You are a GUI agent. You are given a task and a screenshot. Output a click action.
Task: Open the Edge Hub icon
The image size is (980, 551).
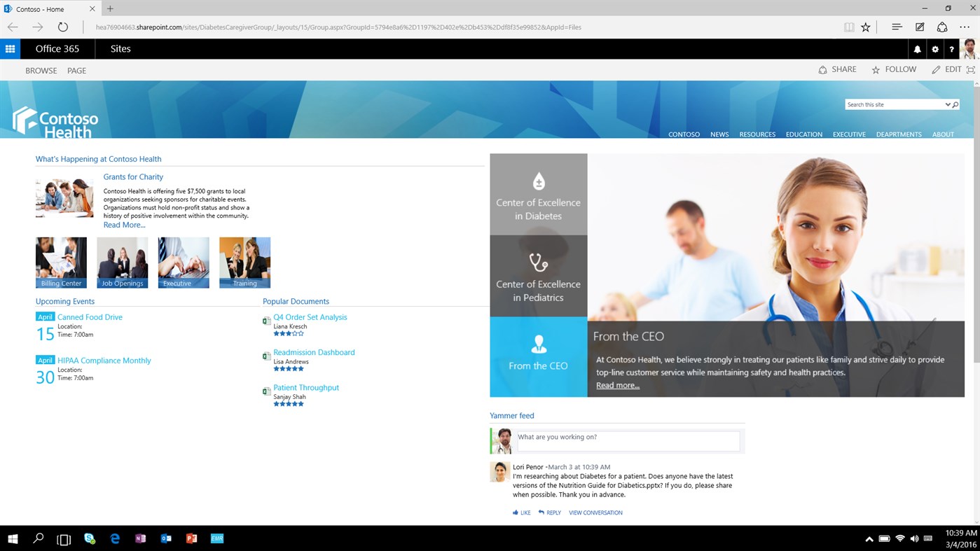coord(897,27)
